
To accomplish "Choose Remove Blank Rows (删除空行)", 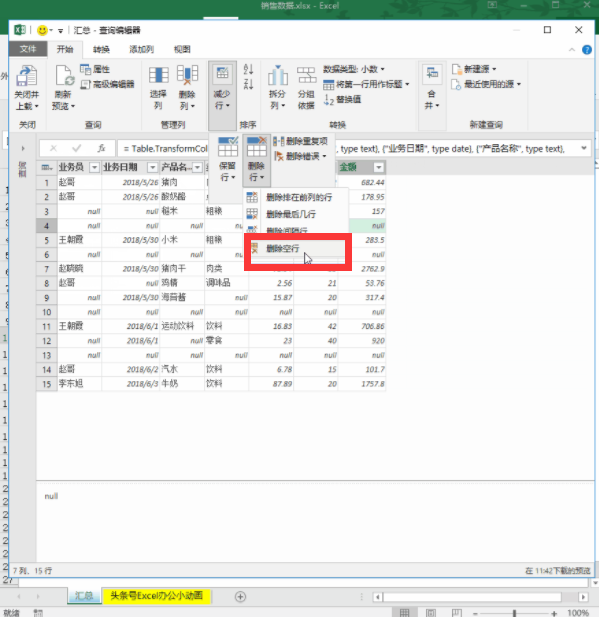I will click(x=298, y=248).
